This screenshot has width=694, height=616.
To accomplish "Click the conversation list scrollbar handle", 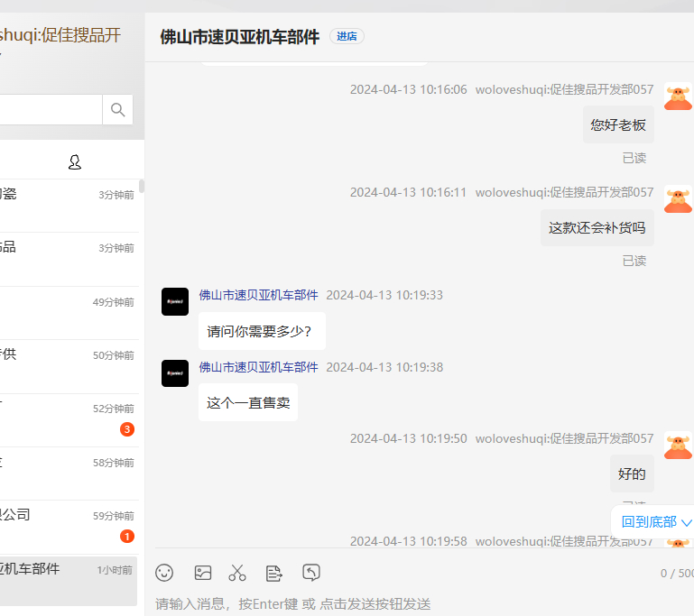I will coord(142,187).
